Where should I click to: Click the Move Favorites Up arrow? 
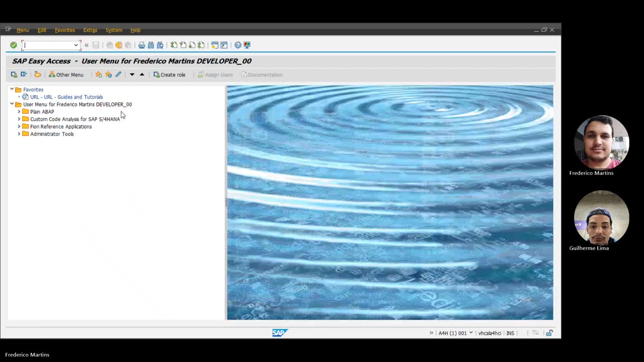[x=142, y=74]
